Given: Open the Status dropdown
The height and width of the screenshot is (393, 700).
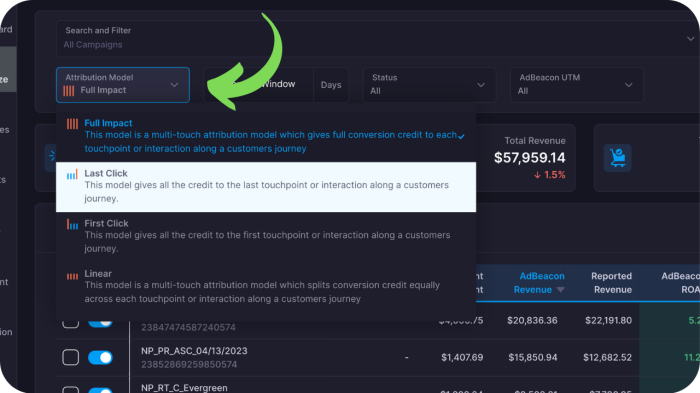Looking at the screenshot, I should pos(429,85).
